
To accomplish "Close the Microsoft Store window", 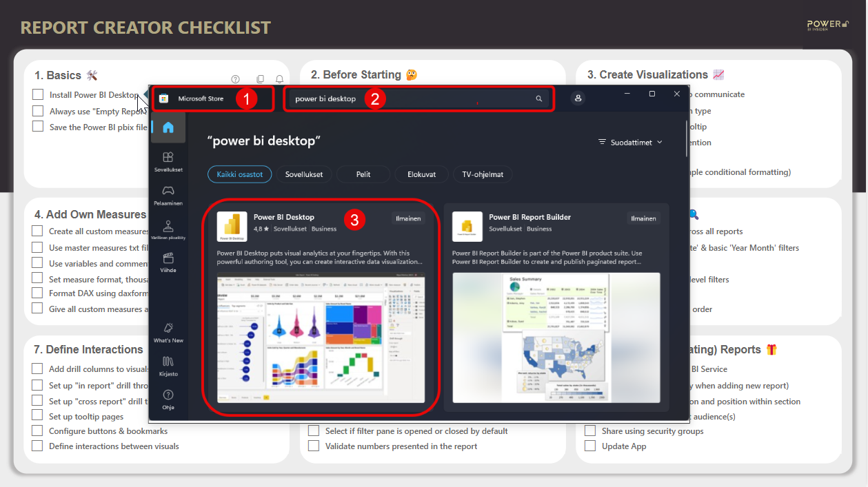I will point(676,94).
